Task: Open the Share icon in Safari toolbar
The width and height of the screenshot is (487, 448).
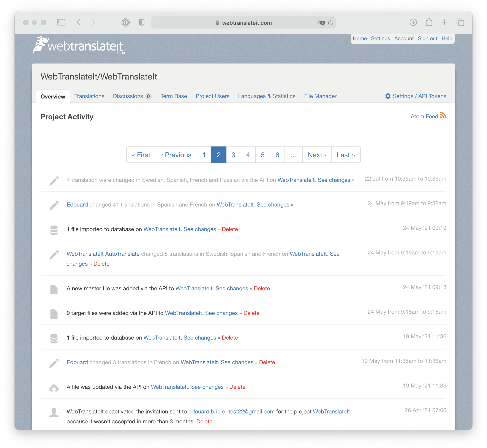Action: 429,22
